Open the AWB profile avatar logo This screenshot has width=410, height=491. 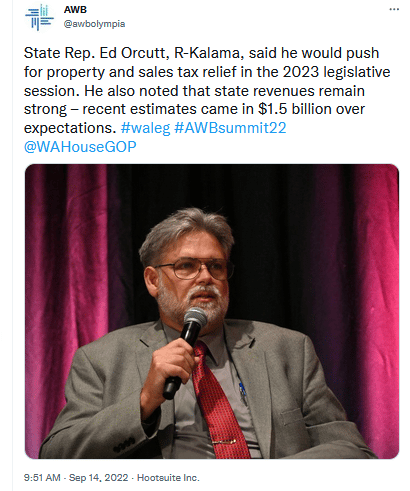[39, 17]
